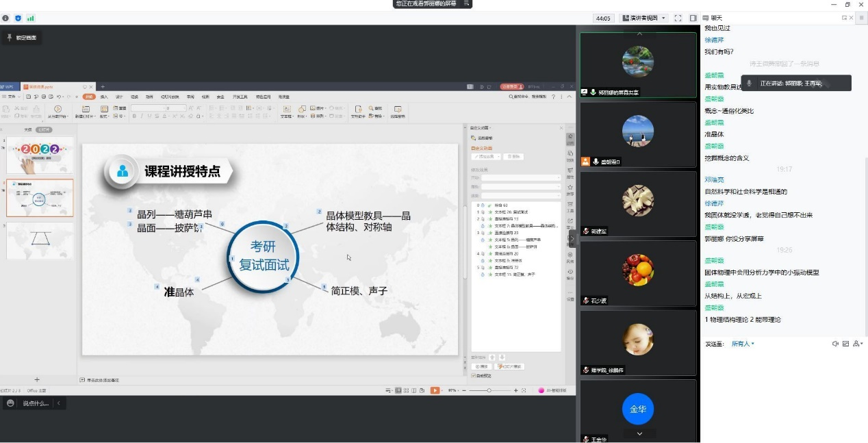Image resolution: width=868 pixels, height=443 pixels.
Task: Click the speaker notification icon in chat footer
Action: [x=835, y=344]
